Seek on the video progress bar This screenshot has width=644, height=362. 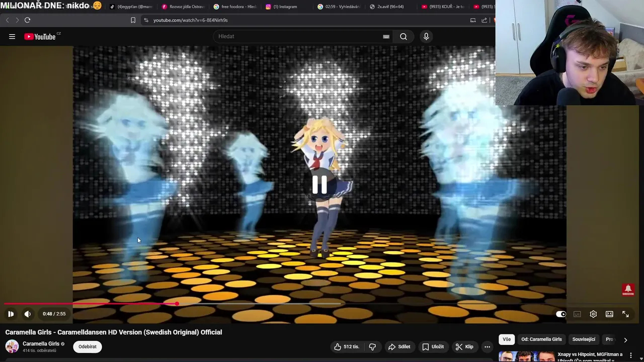[x=322, y=304]
